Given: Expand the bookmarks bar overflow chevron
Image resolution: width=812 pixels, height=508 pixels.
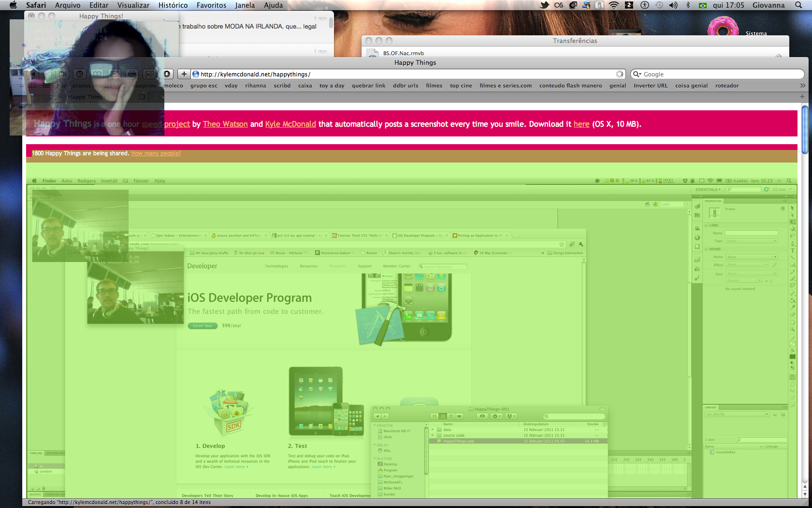Looking at the screenshot, I should [x=802, y=86].
